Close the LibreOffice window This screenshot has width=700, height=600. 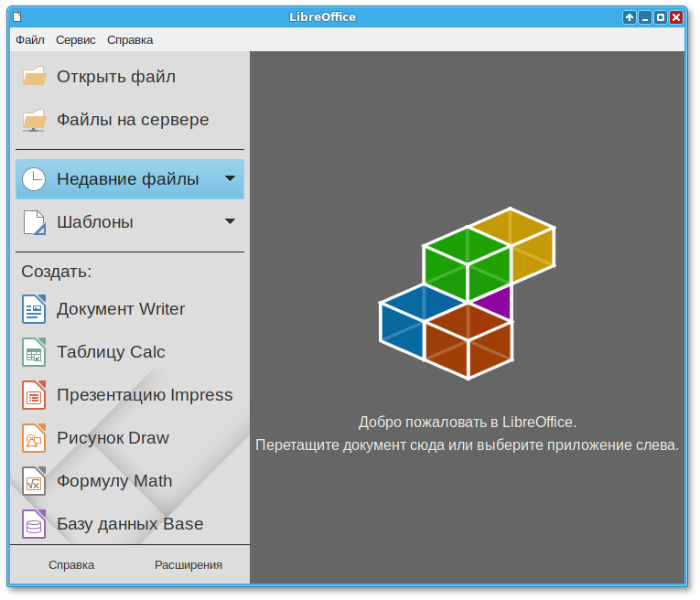coord(676,17)
